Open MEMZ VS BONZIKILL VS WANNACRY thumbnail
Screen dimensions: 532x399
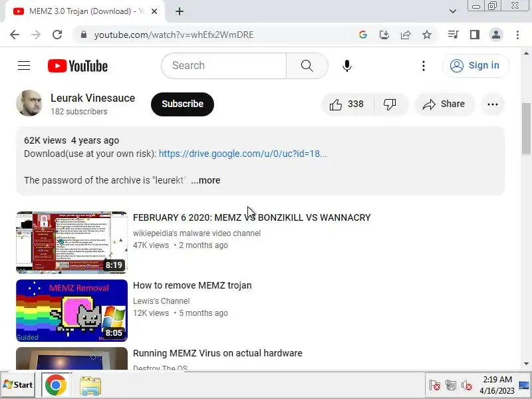point(72,242)
